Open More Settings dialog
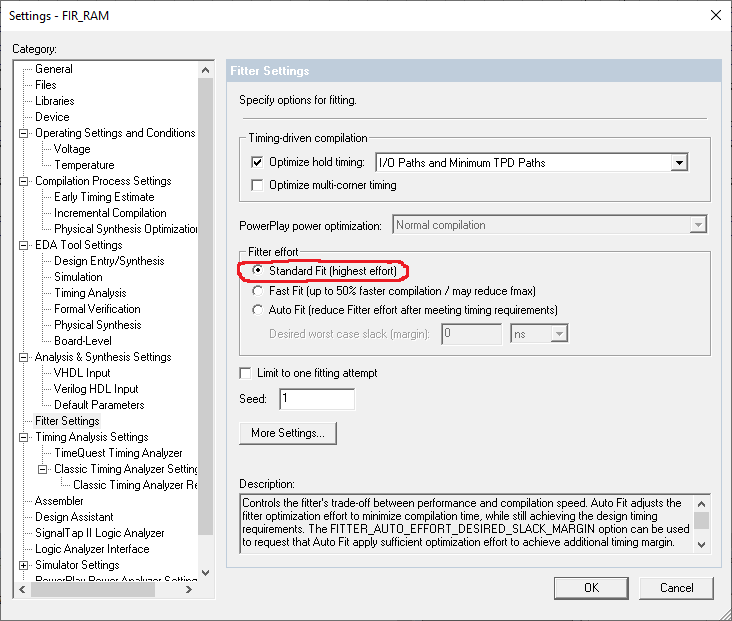Screen dimensions: 732x621 [288, 433]
